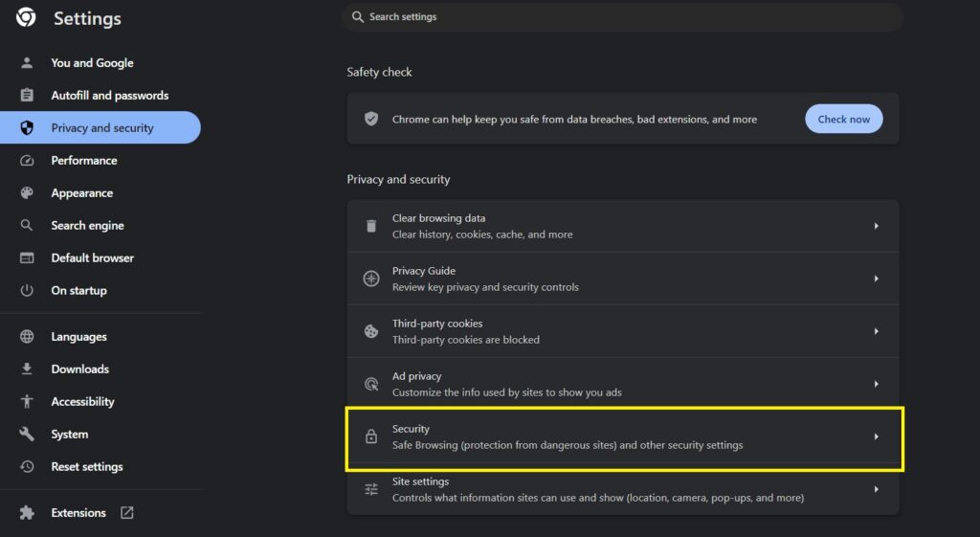Screen dimensions: 980x537
Task: Click the compass icon for Privacy Guide
Action: [371, 279]
